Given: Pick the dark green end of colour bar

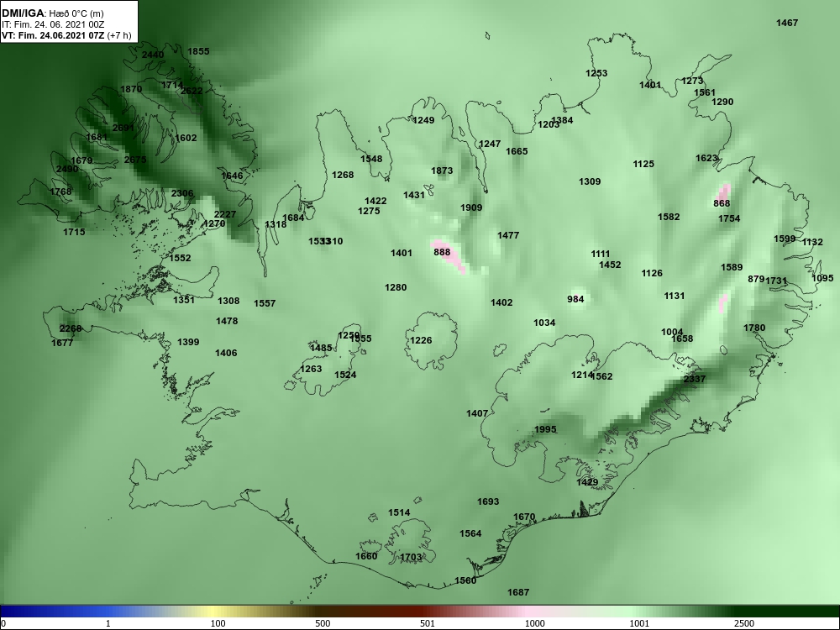Looking at the screenshot, I should (x=788, y=612).
